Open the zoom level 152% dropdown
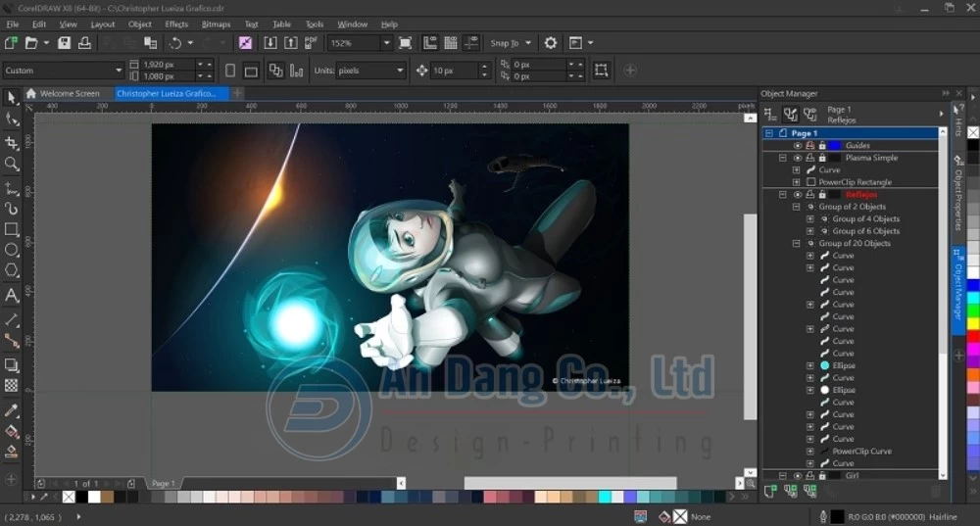This screenshot has height=526, width=980. click(386, 43)
